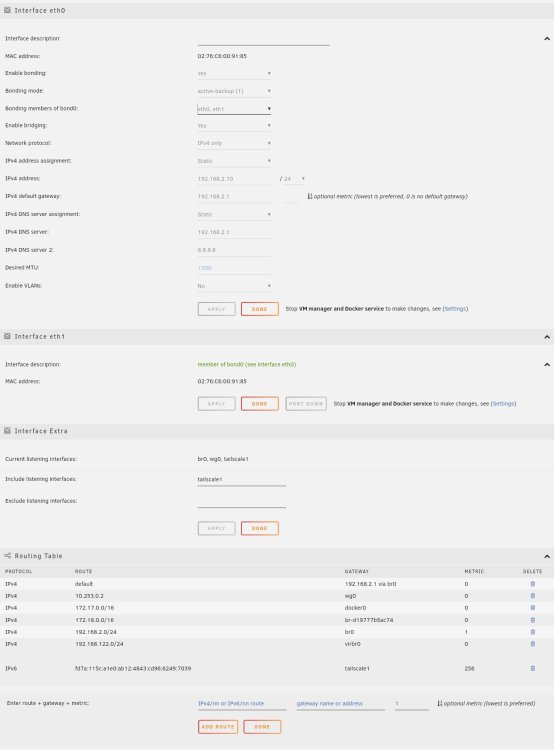Click the IPv4 DNS server field
The height and width of the screenshot is (750, 554).
(x=234, y=232)
